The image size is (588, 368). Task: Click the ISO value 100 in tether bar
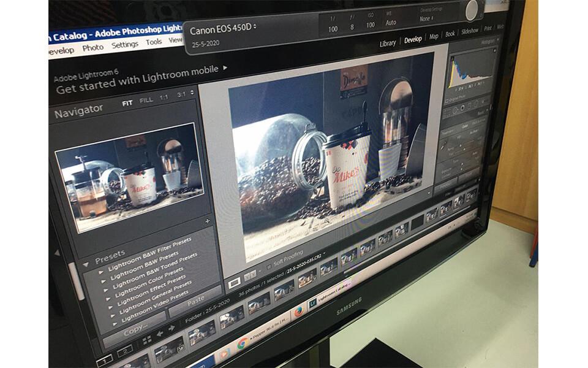371,25
